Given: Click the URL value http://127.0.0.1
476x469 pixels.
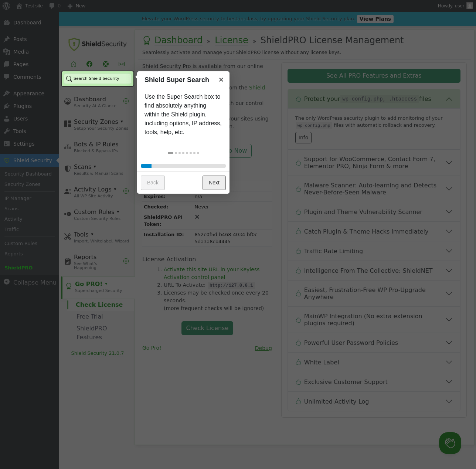Looking at the screenshot, I should pos(231,285).
